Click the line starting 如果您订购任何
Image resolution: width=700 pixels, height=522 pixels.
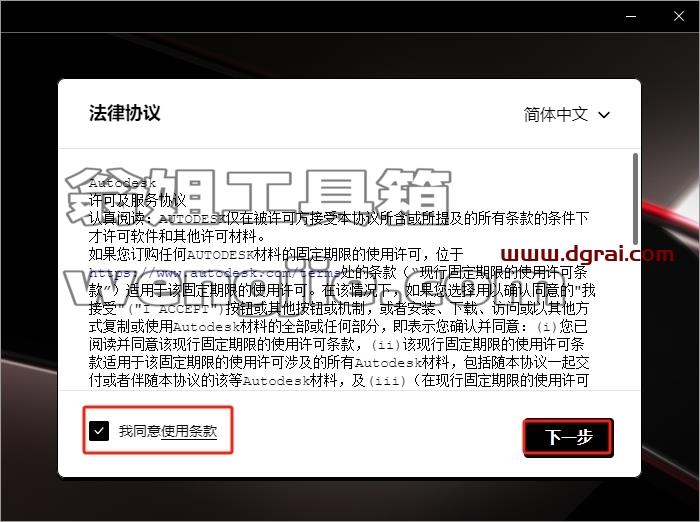point(276,255)
